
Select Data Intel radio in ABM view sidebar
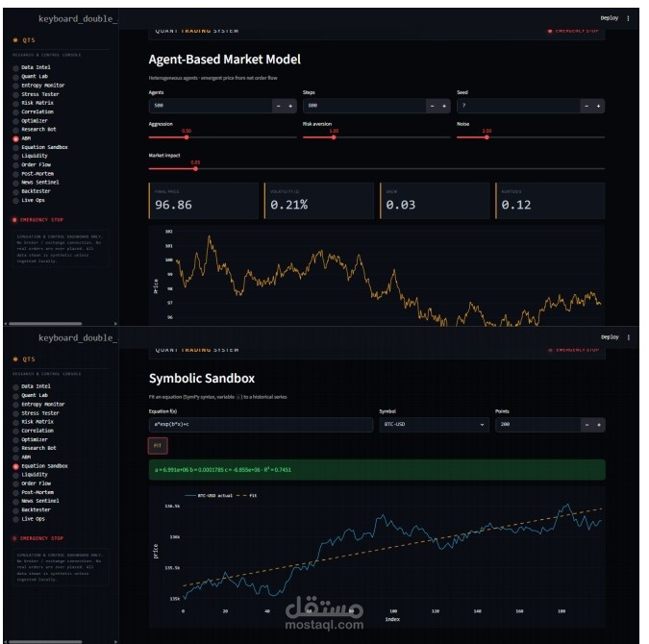click(15, 68)
